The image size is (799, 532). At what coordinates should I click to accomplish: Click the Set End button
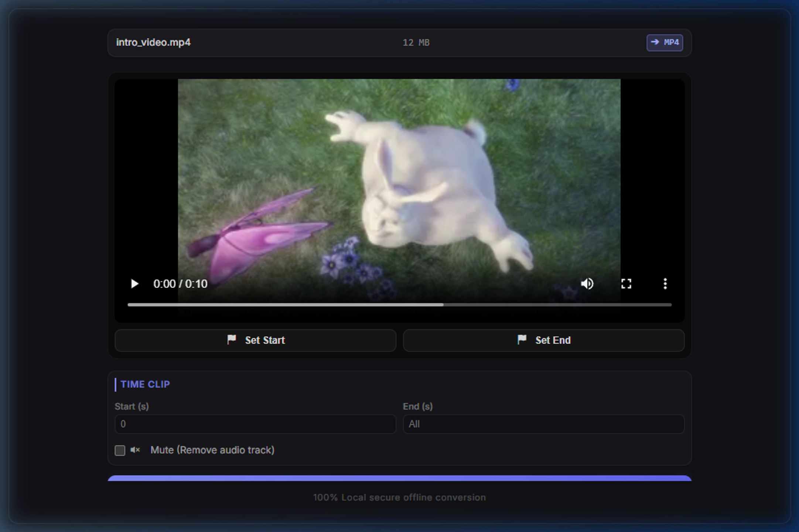coord(544,340)
